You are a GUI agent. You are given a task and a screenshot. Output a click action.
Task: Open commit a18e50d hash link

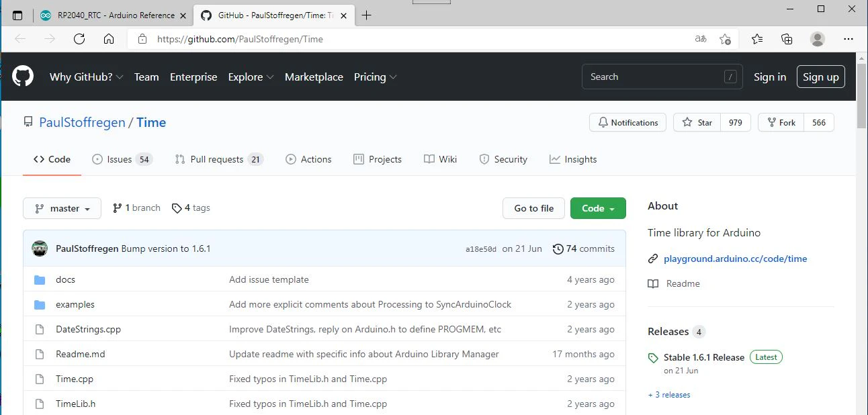click(x=481, y=249)
